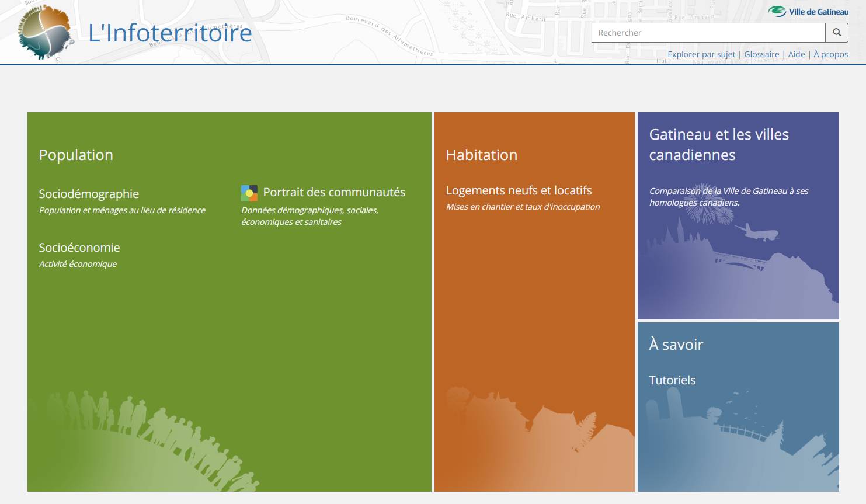Open the Explorer par sujet menu link
The width and height of the screenshot is (866, 504).
pos(701,54)
